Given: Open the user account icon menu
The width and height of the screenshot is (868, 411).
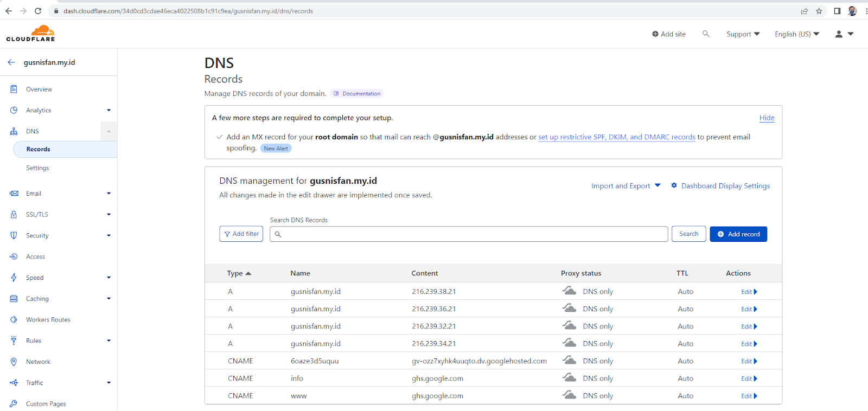Looking at the screenshot, I should 844,34.
